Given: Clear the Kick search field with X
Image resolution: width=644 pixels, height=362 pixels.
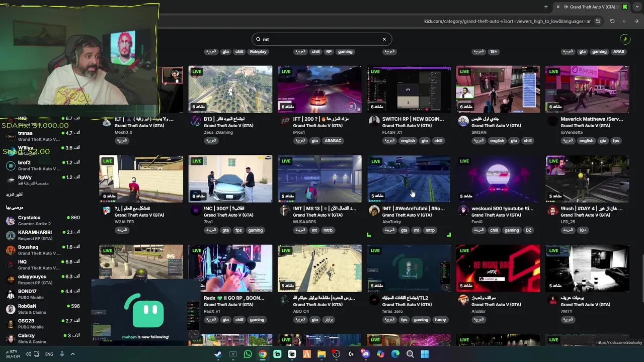Looking at the screenshot, I should pos(384,39).
